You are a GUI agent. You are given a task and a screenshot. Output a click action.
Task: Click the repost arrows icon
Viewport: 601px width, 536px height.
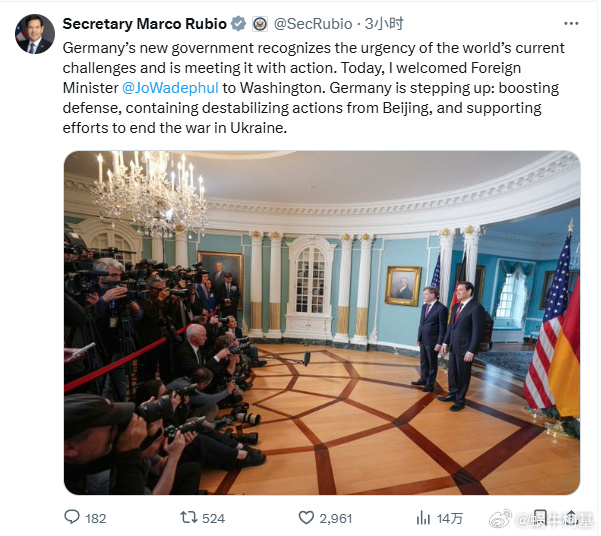pos(189,518)
